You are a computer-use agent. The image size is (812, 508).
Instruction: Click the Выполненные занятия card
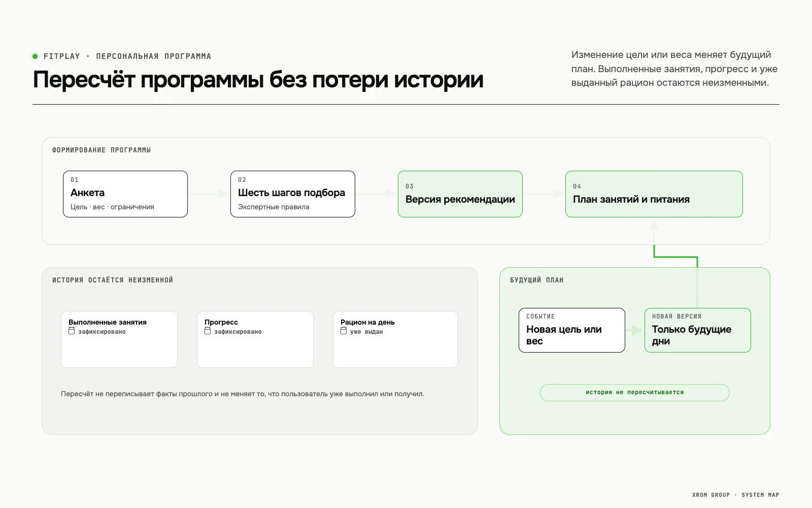click(119, 339)
